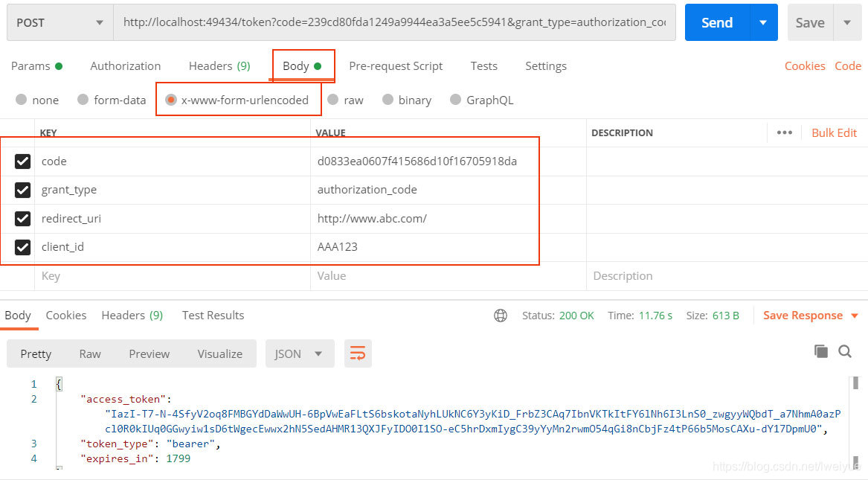Viewport: 868px width, 480px height.
Task: Open the Params request tab
Action: click(x=36, y=66)
